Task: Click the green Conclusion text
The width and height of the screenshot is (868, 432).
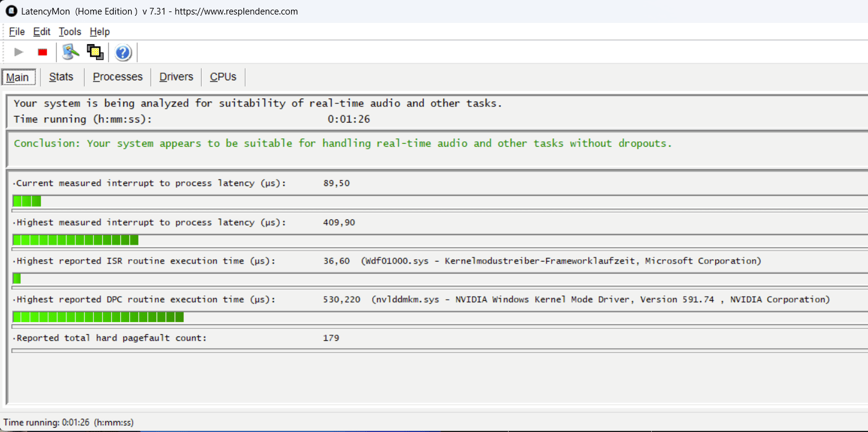Action: tap(342, 144)
